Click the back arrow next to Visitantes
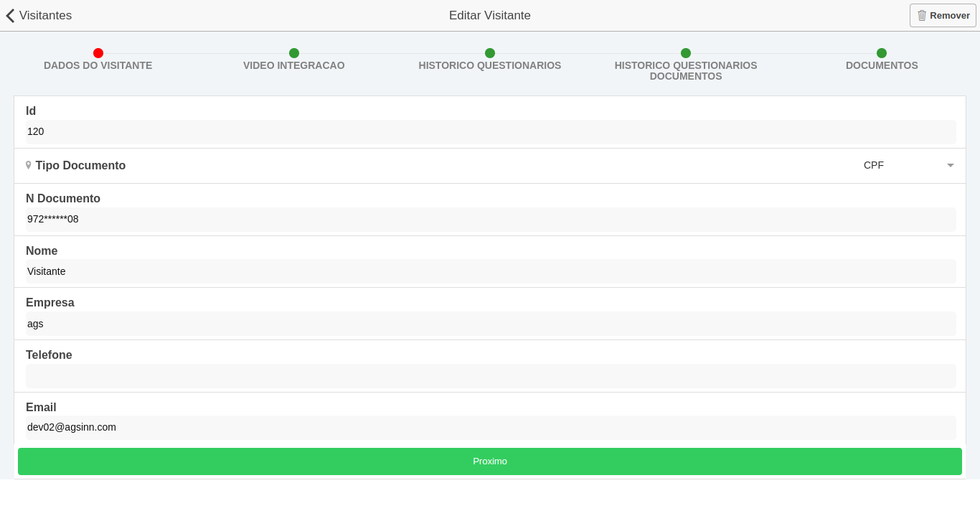The height and width of the screenshot is (511, 980). coord(10,15)
